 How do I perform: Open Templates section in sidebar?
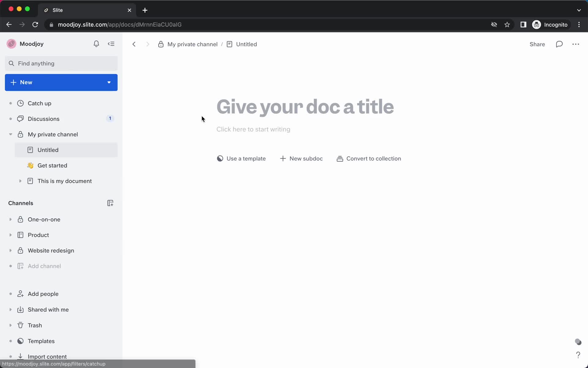pyautogui.click(x=41, y=341)
